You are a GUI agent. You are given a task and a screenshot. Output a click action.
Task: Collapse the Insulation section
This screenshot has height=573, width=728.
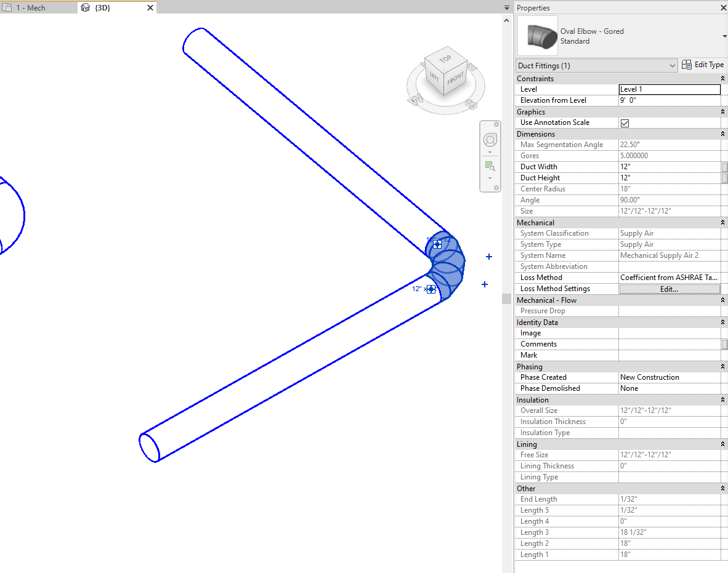click(722, 399)
